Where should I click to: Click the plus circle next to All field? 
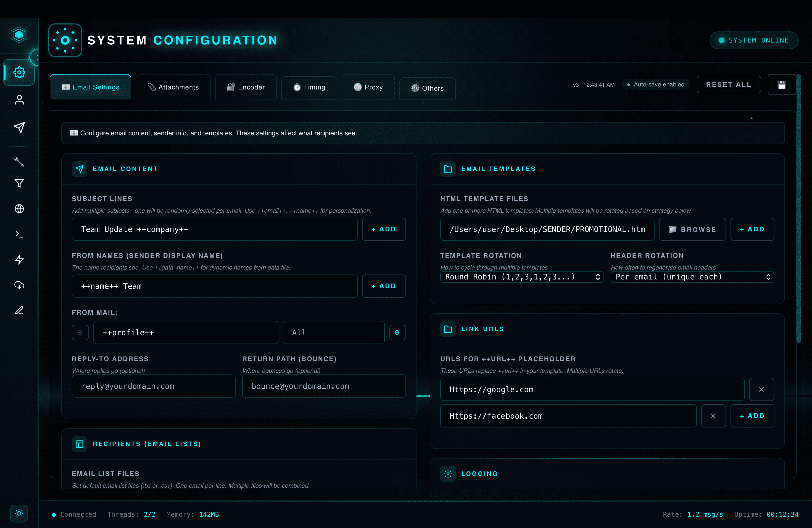[397, 332]
